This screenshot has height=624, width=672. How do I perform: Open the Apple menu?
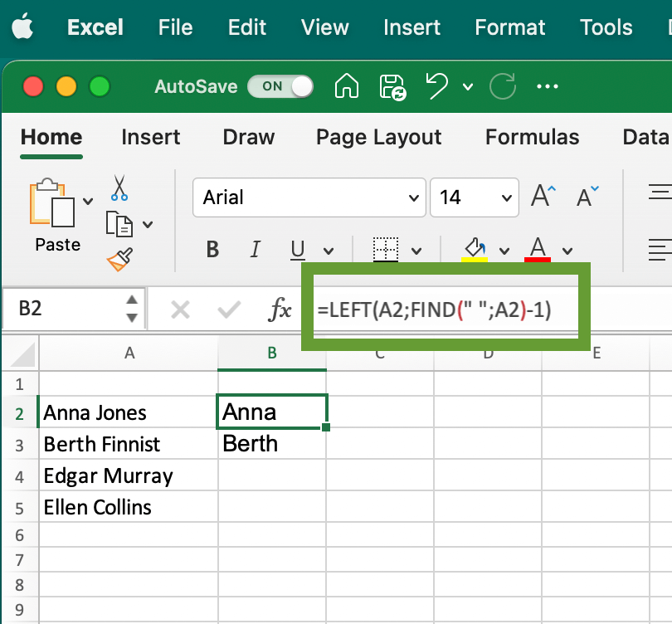point(22,27)
